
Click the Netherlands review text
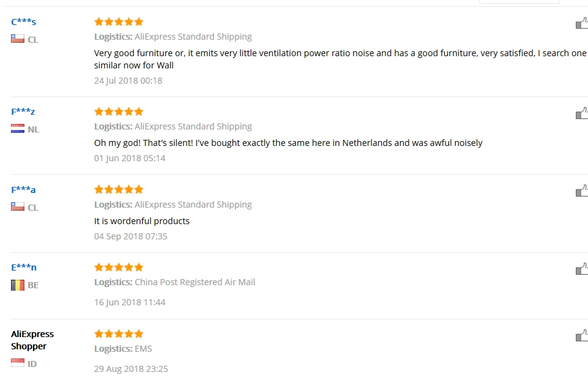click(x=288, y=143)
